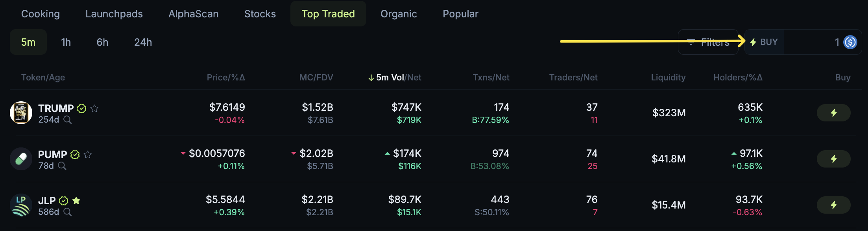The width and height of the screenshot is (868, 231).
Task: Click the verified badge beside PUMP
Action: click(75, 155)
